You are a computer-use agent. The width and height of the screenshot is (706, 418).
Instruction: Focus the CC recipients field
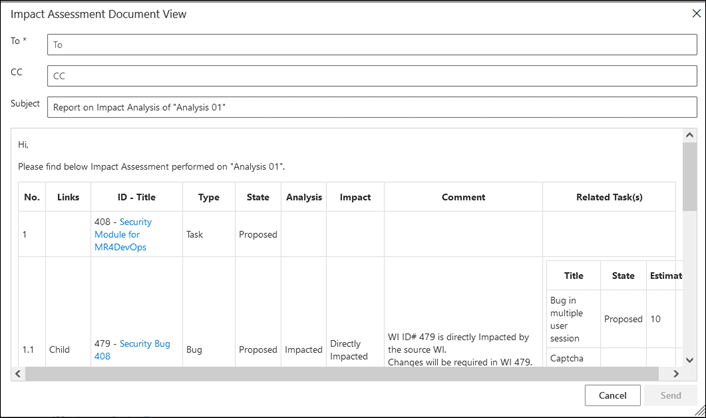(372, 76)
